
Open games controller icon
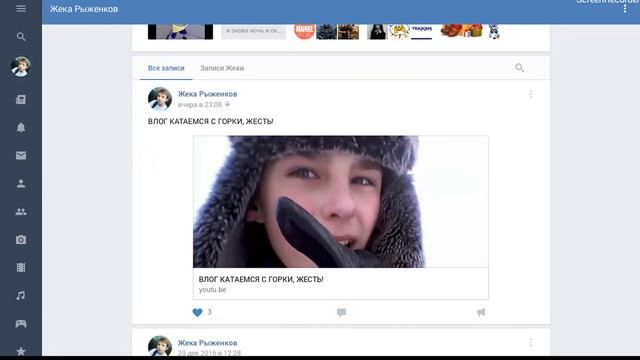click(21, 324)
